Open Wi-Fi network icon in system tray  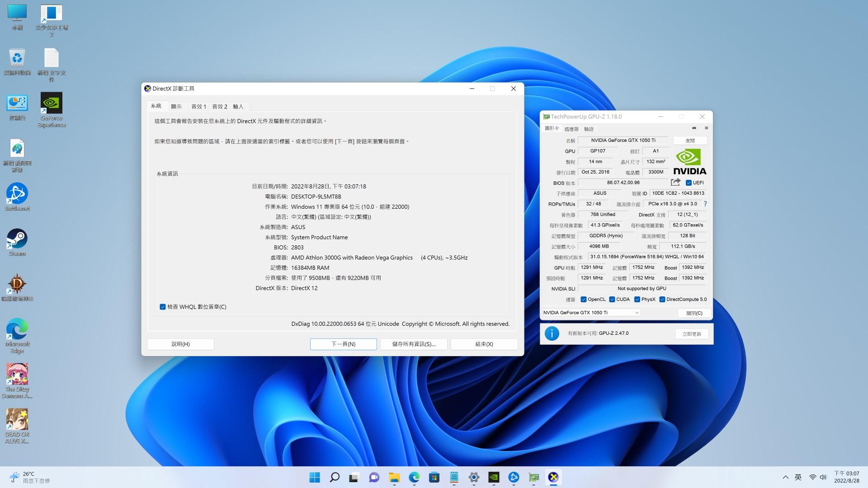812,477
